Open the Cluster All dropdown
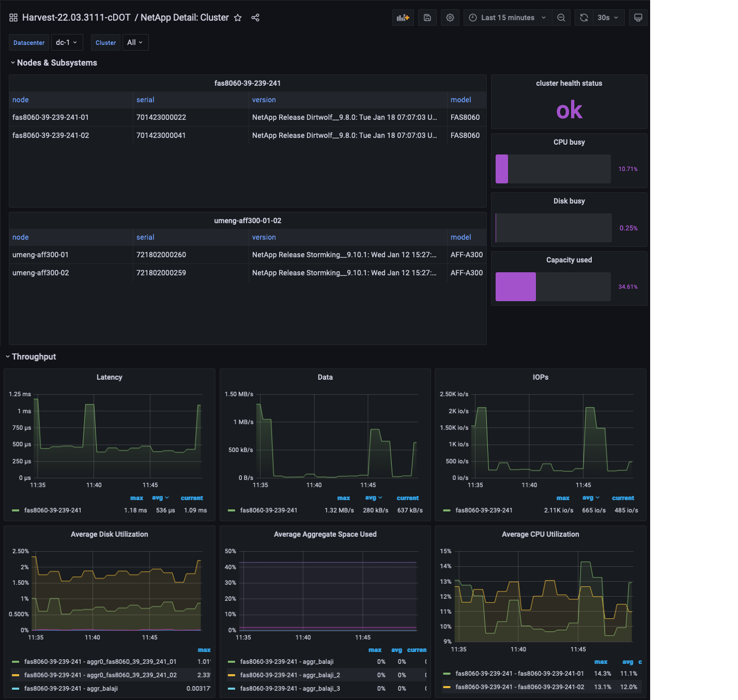738x700 pixels. (135, 42)
